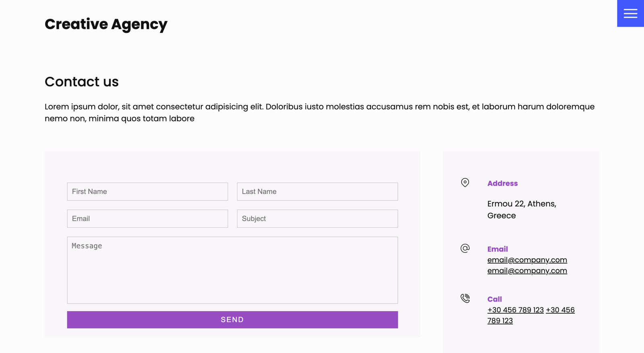
Task: Click the location pin icon
Action: click(x=465, y=183)
